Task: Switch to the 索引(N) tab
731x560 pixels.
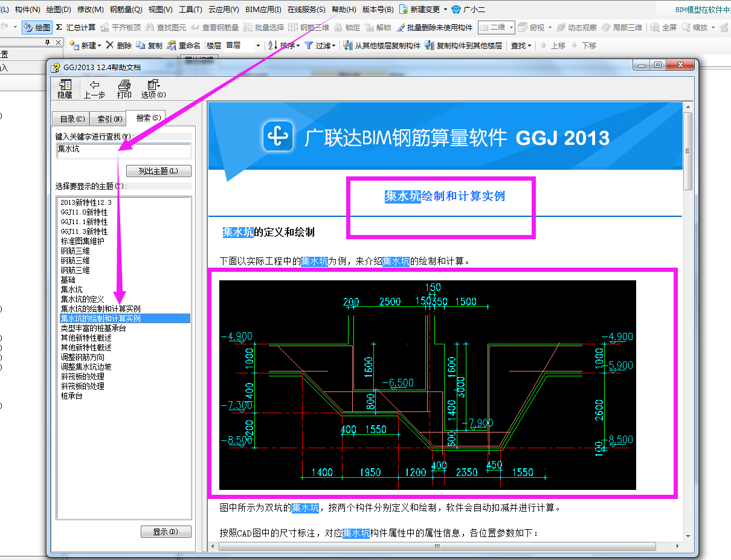Action: [109, 119]
